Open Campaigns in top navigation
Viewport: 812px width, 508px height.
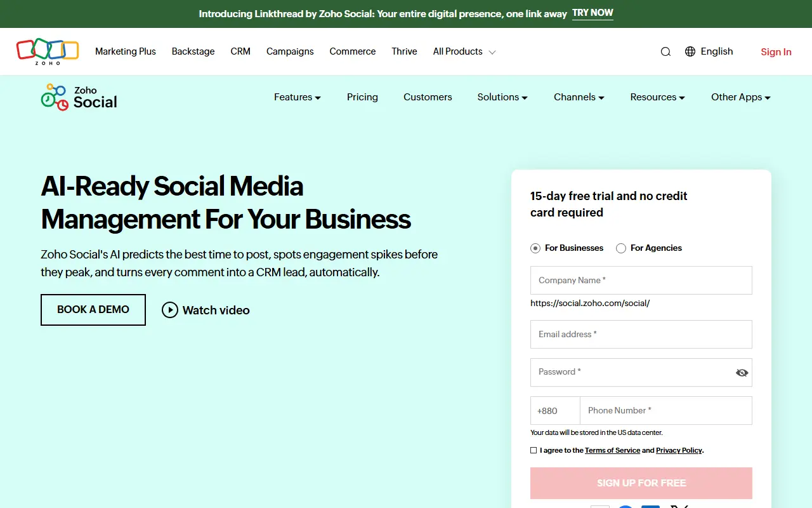290,51
